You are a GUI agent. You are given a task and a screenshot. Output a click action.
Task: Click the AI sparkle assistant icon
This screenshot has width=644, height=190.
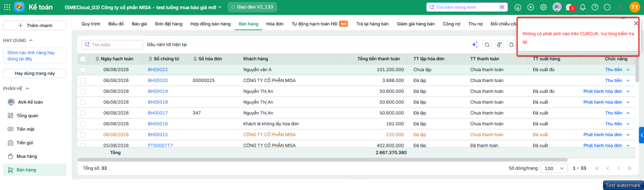coord(475,45)
